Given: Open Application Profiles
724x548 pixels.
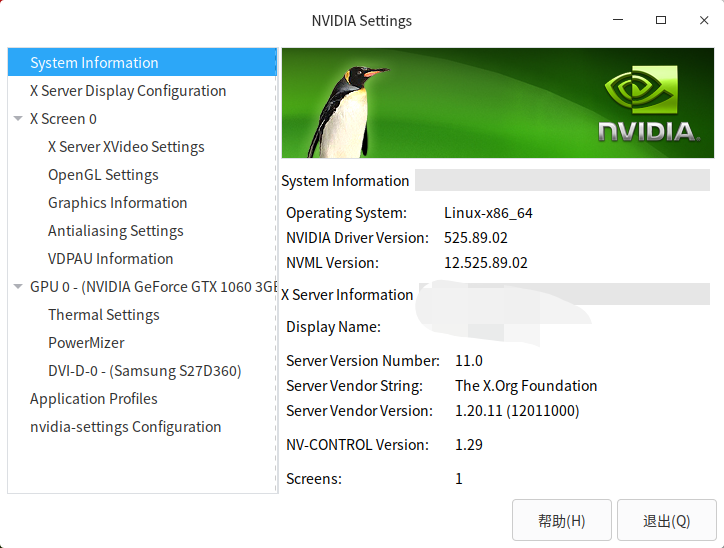Looking at the screenshot, I should pos(93,399).
